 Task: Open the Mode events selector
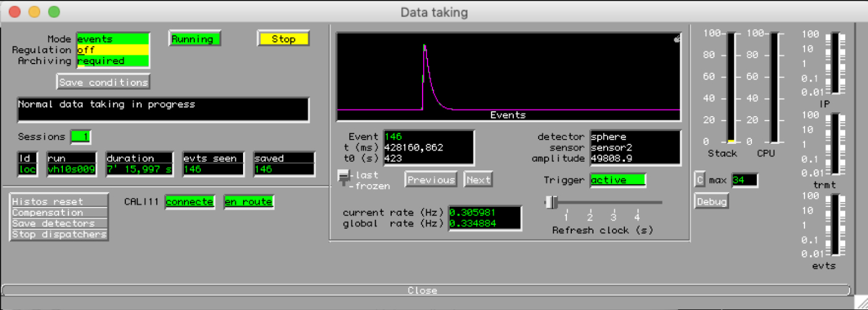[x=113, y=39]
